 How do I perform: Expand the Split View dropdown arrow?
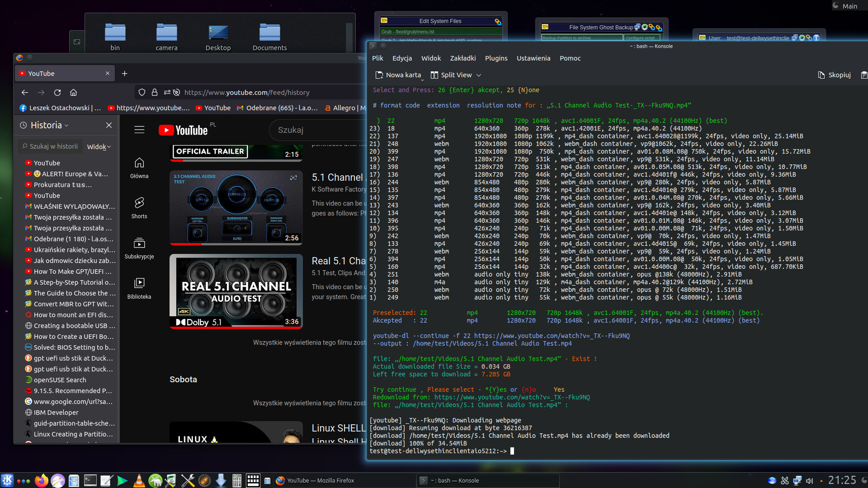click(479, 75)
